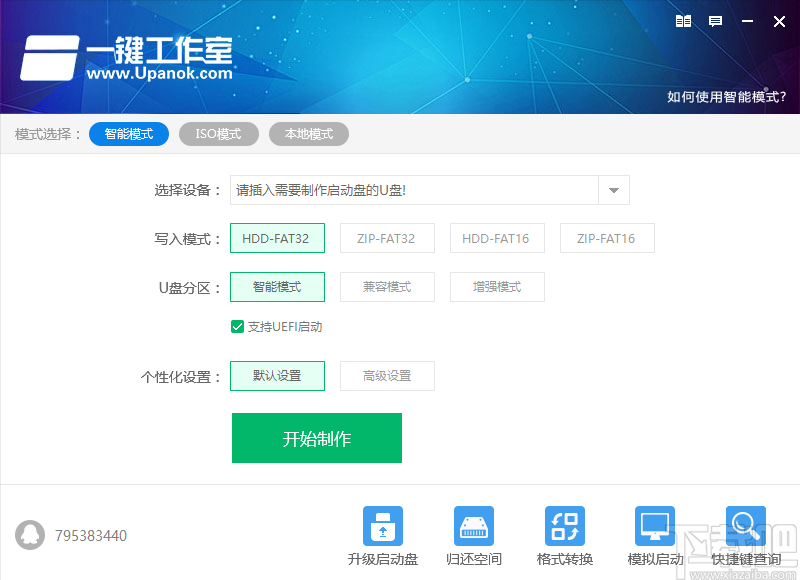Choose 兼容模式 for U盘分区

[387, 287]
